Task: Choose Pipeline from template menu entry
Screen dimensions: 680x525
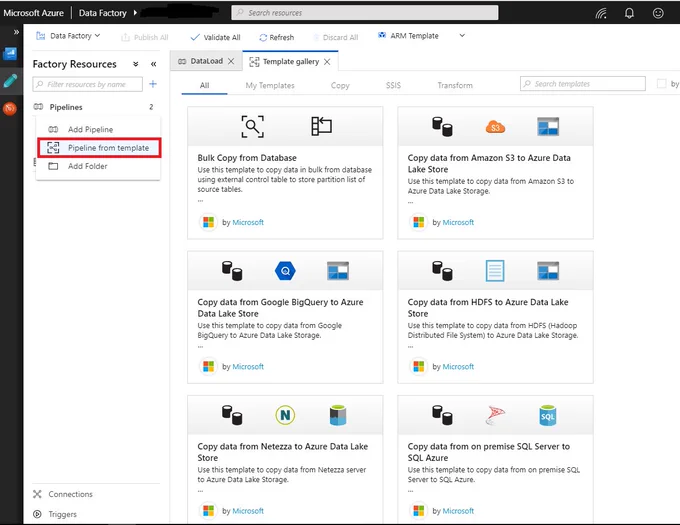Action: [x=99, y=148]
